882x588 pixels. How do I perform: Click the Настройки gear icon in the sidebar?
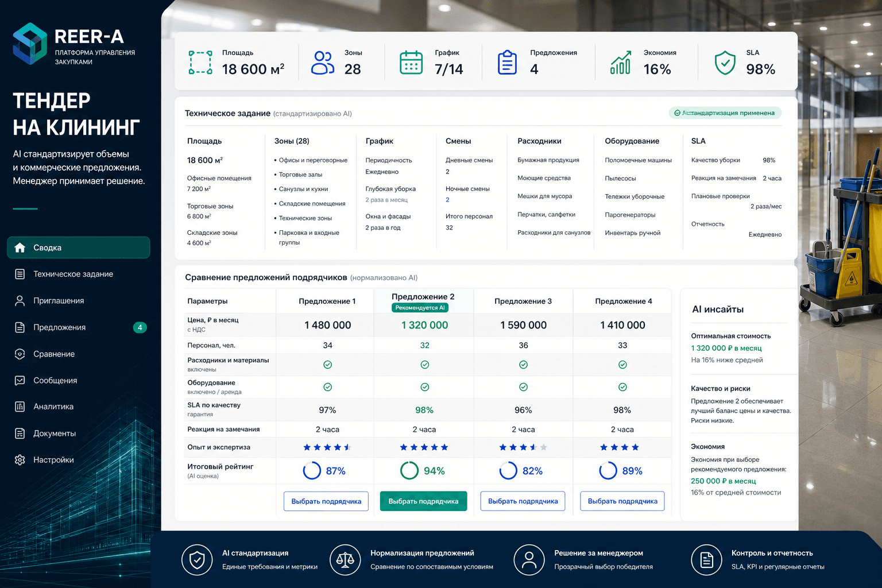pyautogui.click(x=20, y=460)
